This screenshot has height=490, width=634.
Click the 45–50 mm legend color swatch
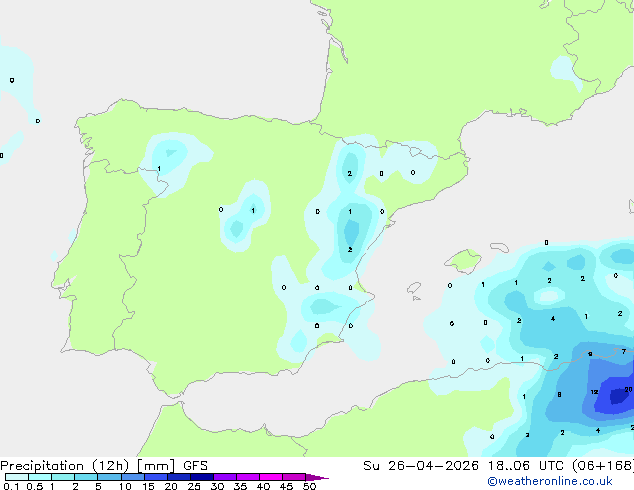click(x=294, y=477)
